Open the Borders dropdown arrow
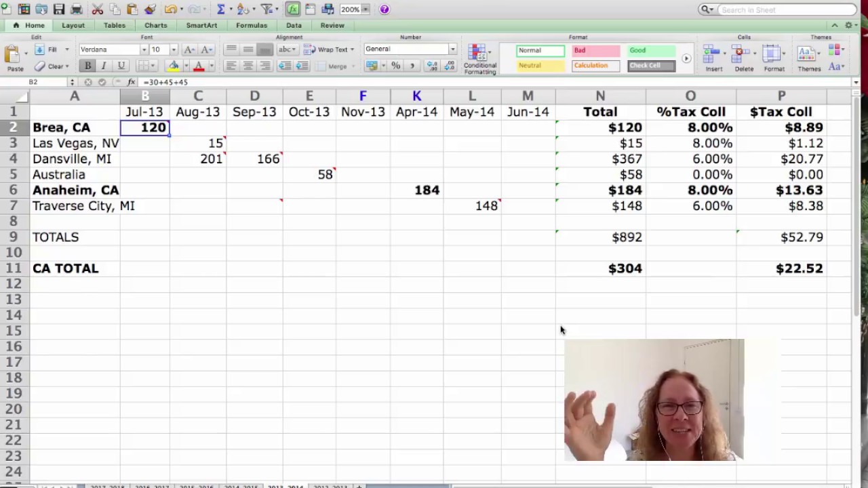The height and width of the screenshot is (488, 868). 153,66
